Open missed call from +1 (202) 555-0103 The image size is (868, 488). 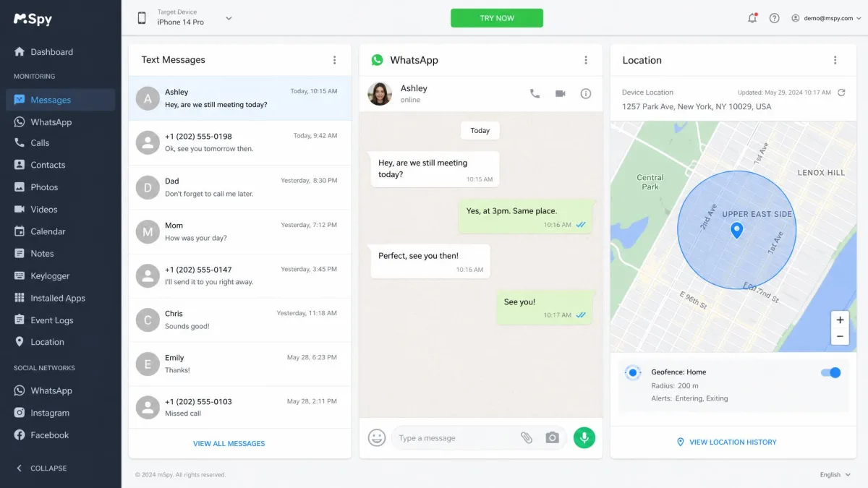coord(239,407)
